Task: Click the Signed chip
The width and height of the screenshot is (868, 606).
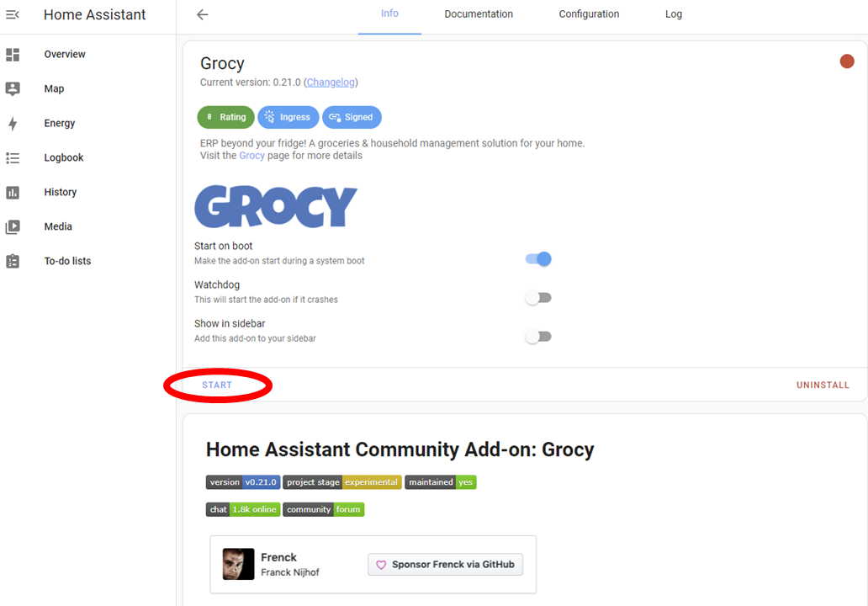Action: click(352, 117)
